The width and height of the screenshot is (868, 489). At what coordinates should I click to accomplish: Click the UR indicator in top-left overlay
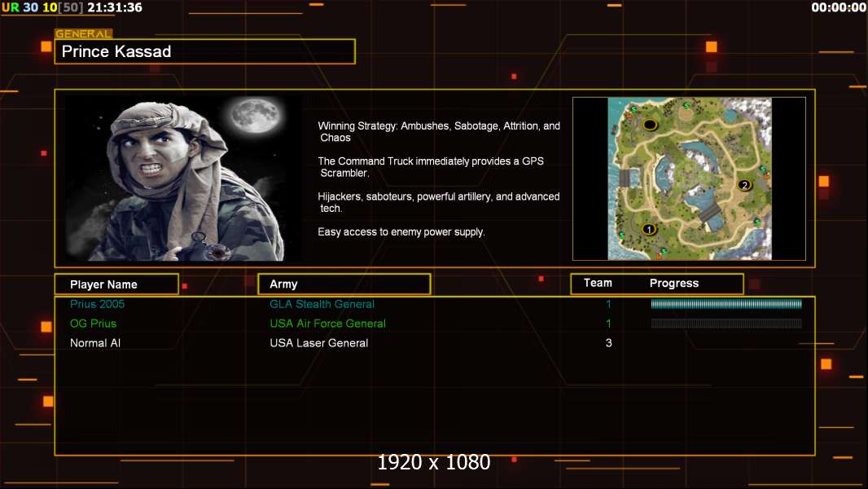[10, 7]
